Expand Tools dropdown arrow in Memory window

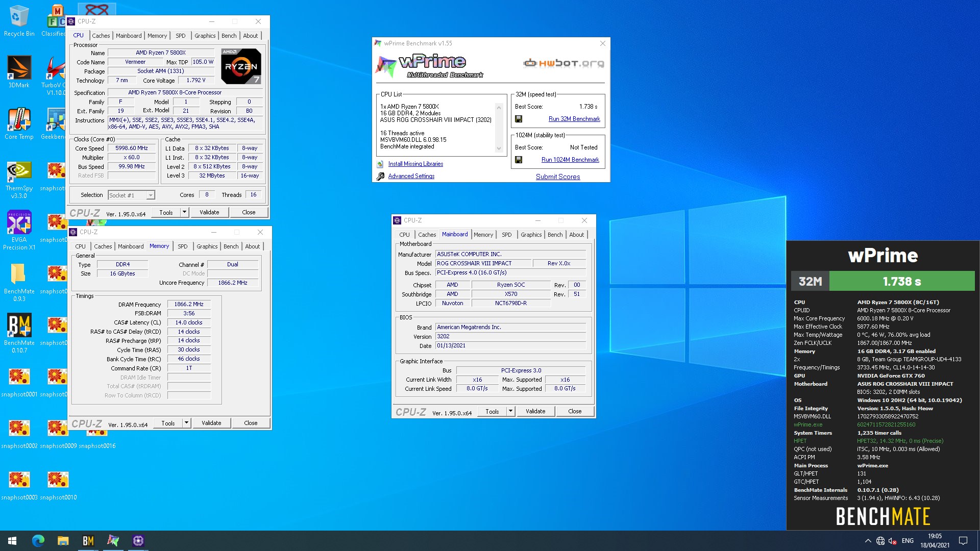point(186,423)
